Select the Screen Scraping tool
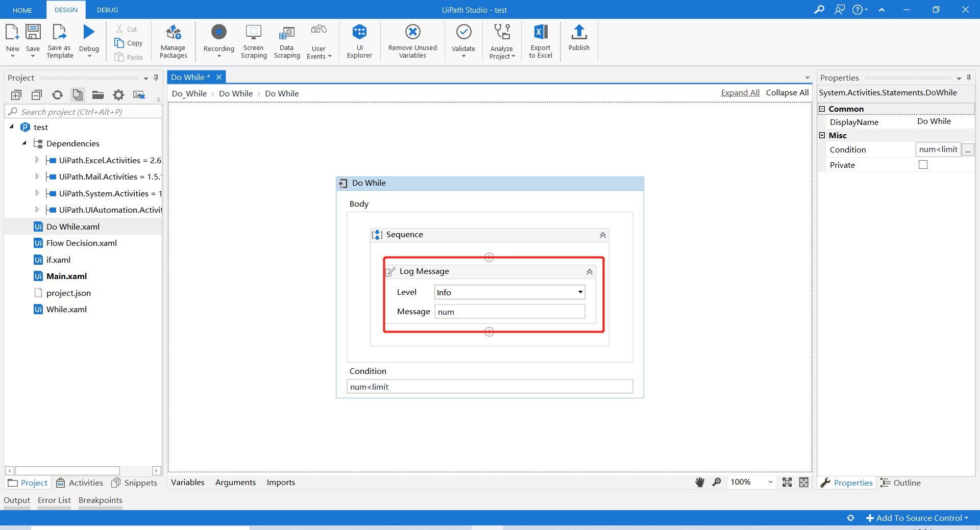Screen dimensions: 980x530 (x=253, y=41)
